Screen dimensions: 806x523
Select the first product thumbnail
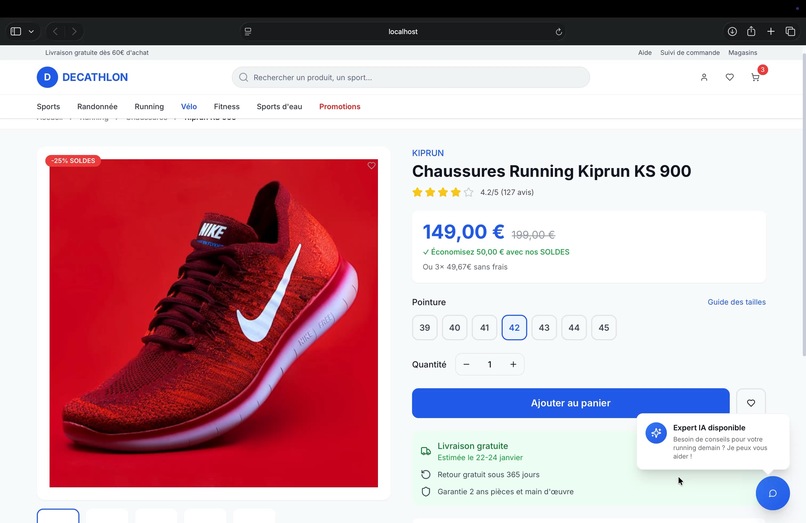coord(58,516)
